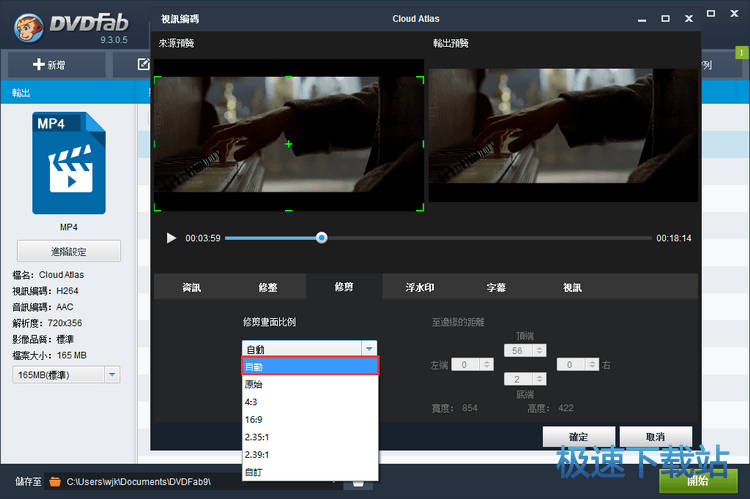The width and height of the screenshot is (750, 499).
Task: Click the 解析度: 720x356 text
Action: 47,323
